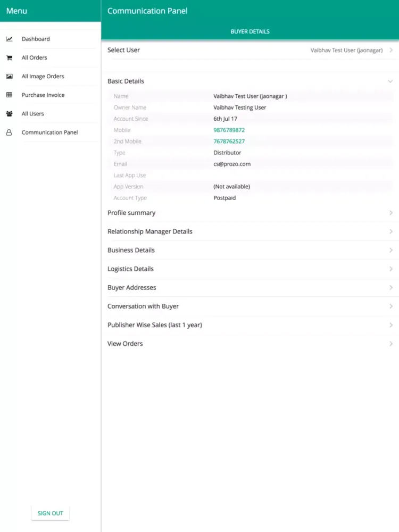This screenshot has height=532, width=399.
Task: Click the View Orders heading
Action: pyautogui.click(x=125, y=343)
